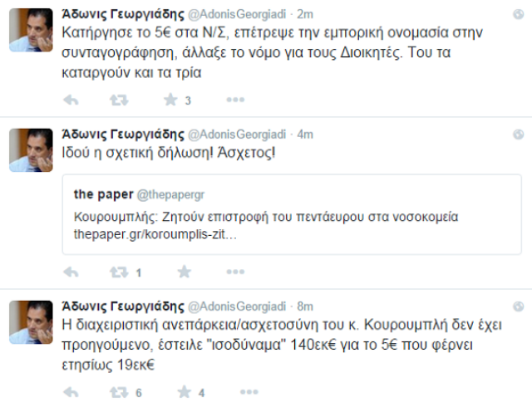Click the second tweet's profile avatar
Screen dimensions: 532x407
(x=32, y=150)
